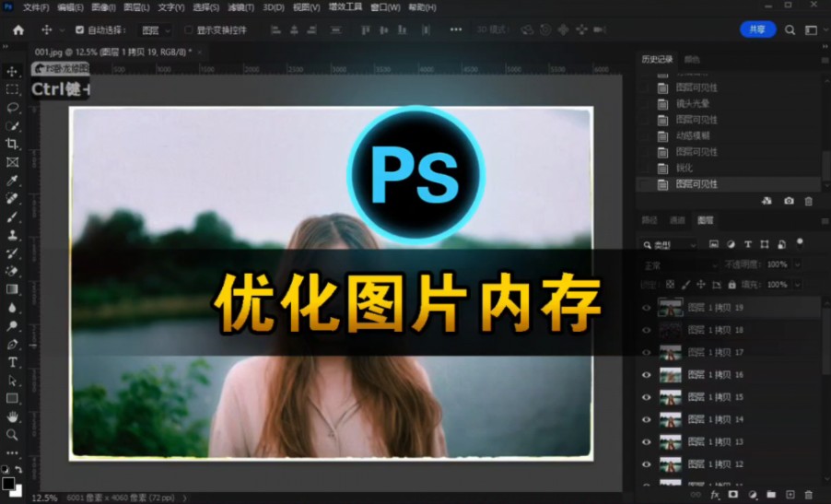Select the Move tool in toolbar
The width and height of the screenshot is (831, 504).
(12, 71)
